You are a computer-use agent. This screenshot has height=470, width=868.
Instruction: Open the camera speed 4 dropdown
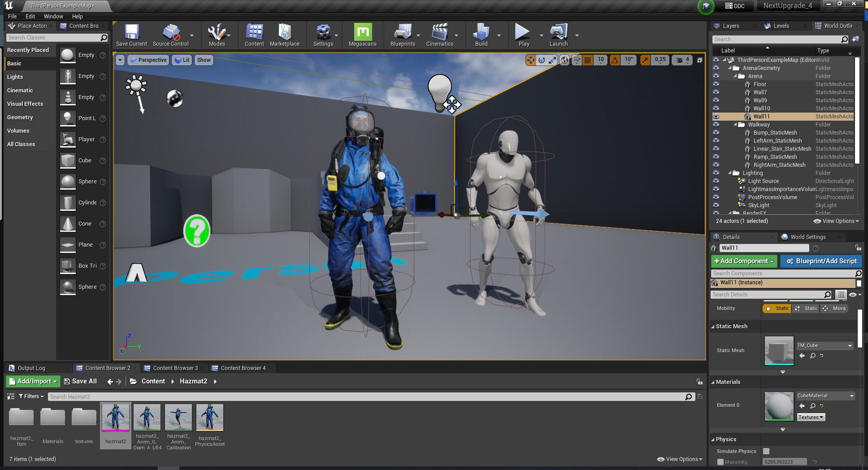tap(683, 60)
